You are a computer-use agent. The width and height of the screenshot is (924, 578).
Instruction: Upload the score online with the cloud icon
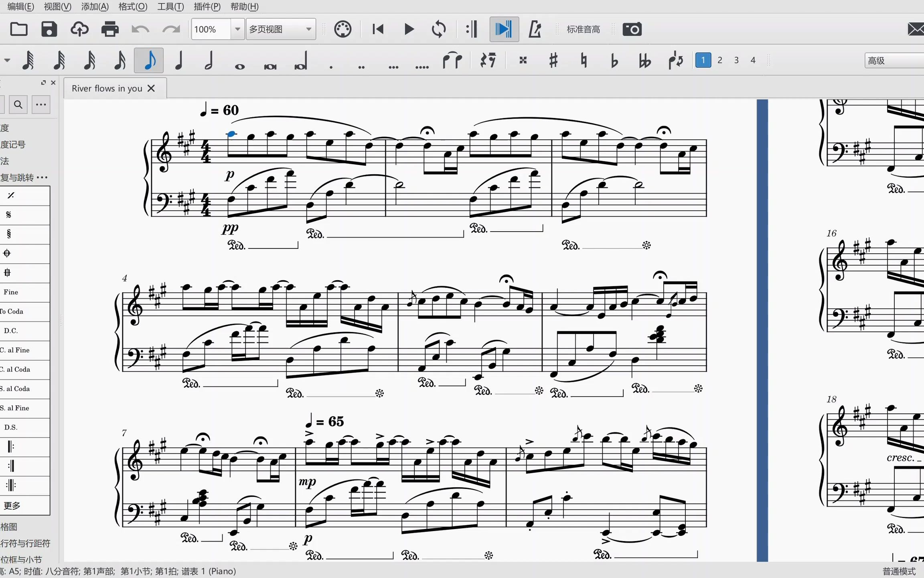click(79, 29)
